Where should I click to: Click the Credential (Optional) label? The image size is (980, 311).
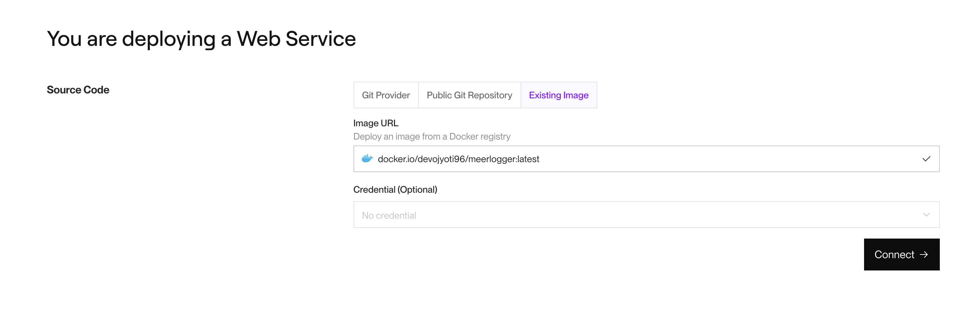pyautogui.click(x=395, y=190)
